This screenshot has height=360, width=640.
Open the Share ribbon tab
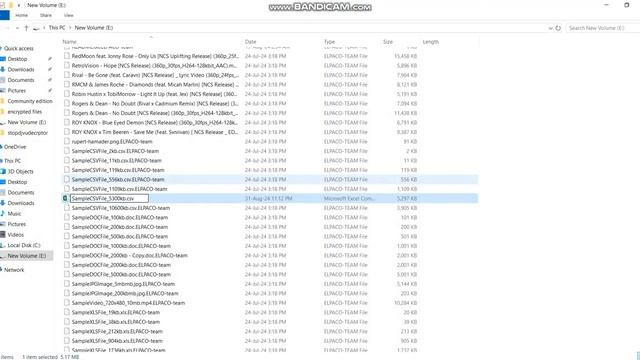click(x=46, y=16)
